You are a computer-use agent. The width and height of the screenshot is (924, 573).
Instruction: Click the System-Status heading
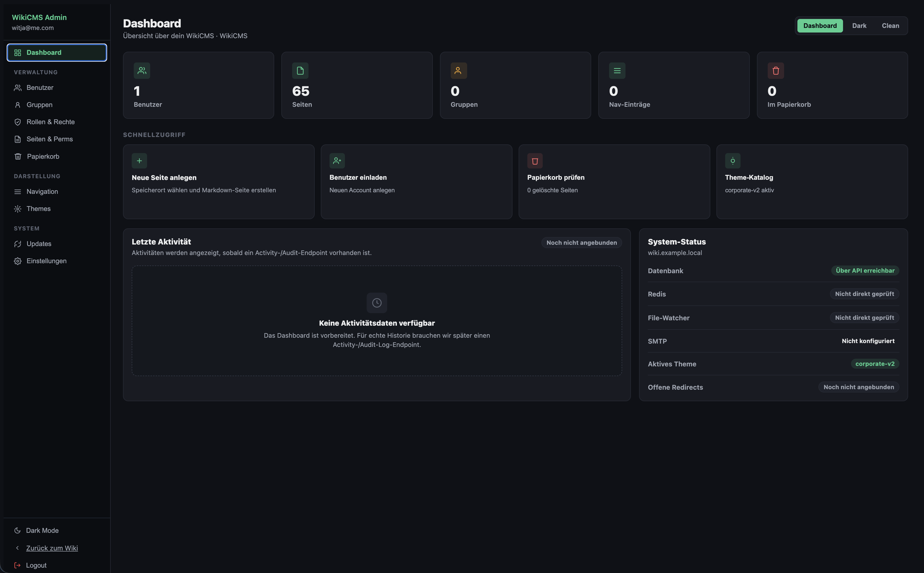(677, 242)
